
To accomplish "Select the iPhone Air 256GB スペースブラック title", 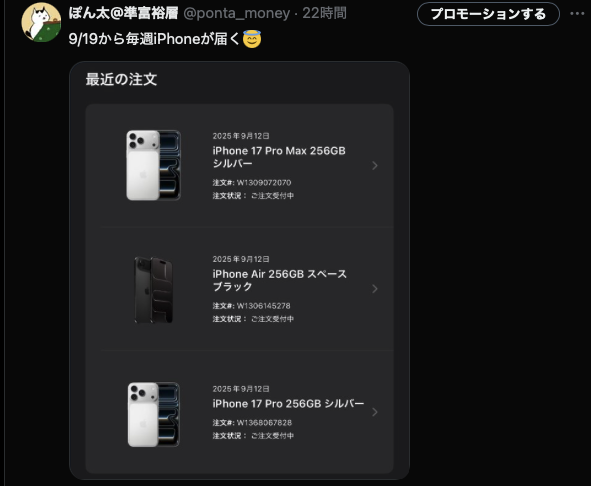I will pyautogui.click(x=279, y=280).
